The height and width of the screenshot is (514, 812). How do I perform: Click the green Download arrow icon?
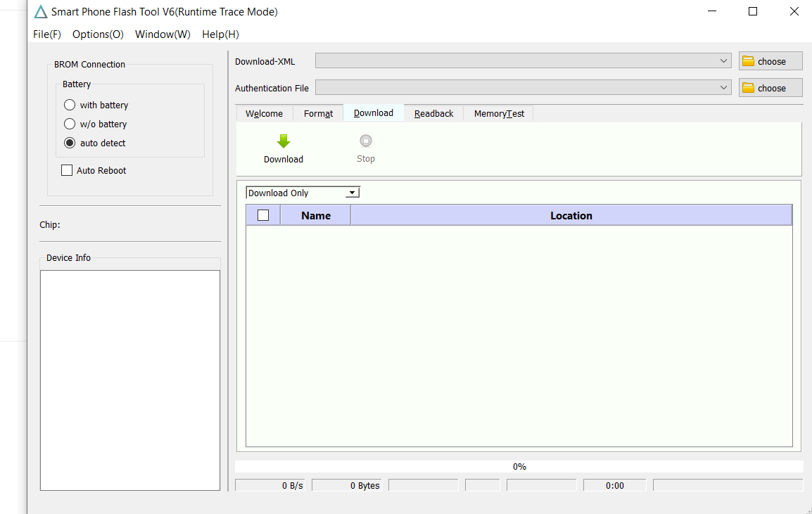pyautogui.click(x=284, y=141)
